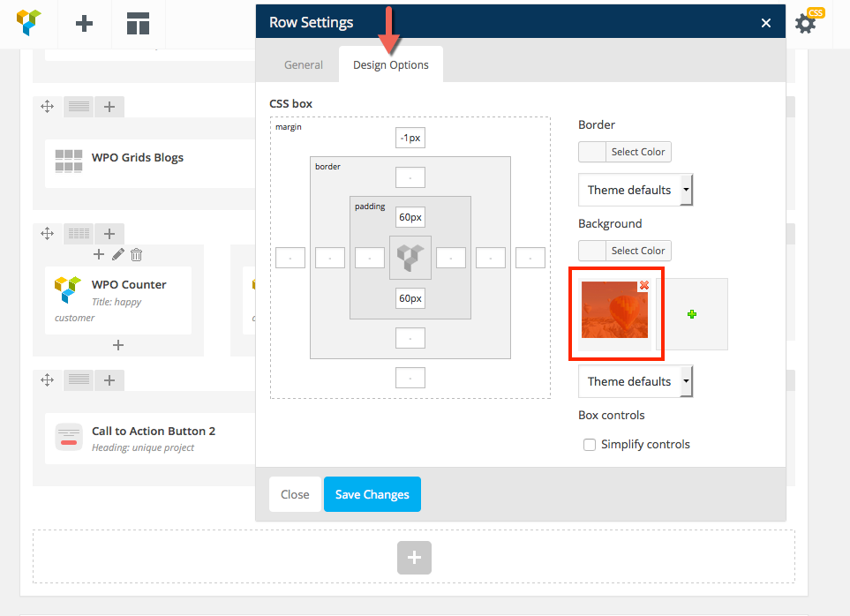Click the Save Changes button
This screenshot has width=850, height=616.
(x=372, y=494)
